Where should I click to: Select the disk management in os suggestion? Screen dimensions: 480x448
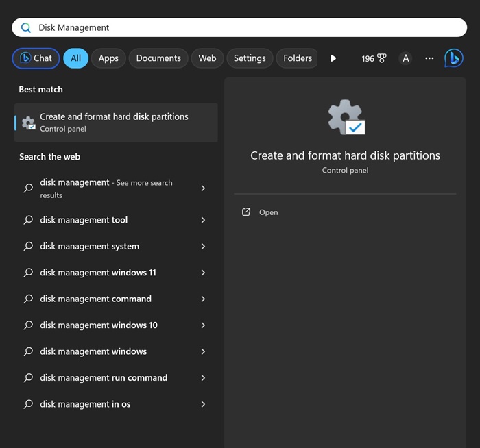point(116,404)
